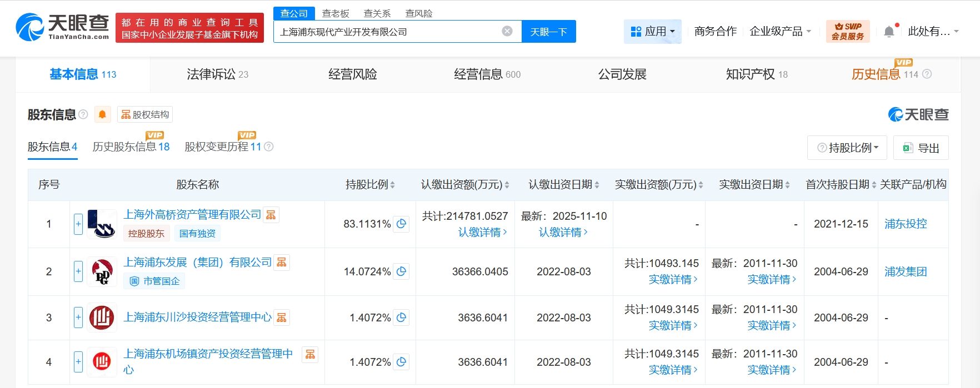Viewport: 980px width, 388px height.
Task: Click equity structure icon after 上海浦东川沙投资经营管理中心
Action: coord(282,318)
